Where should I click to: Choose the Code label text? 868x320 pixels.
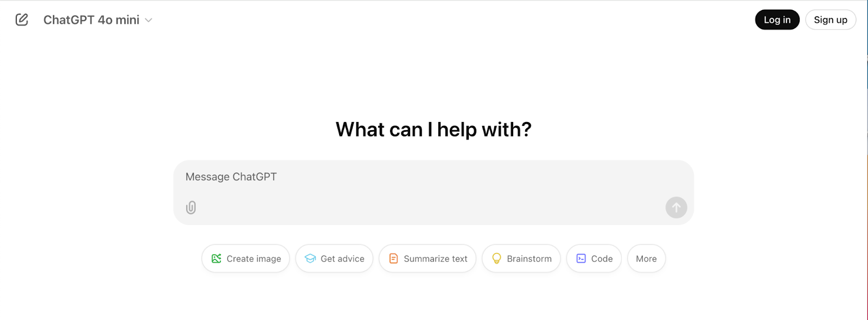click(602, 259)
